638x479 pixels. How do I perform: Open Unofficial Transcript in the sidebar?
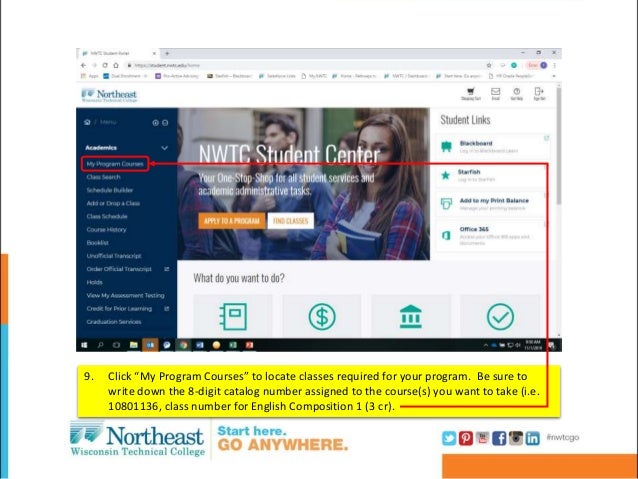[x=114, y=256]
